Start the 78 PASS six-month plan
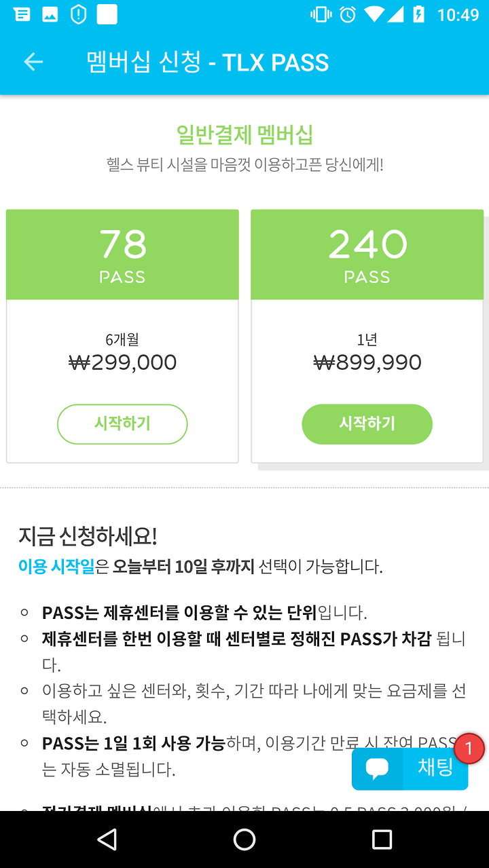The image size is (489, 868). [x=122, y=424]
